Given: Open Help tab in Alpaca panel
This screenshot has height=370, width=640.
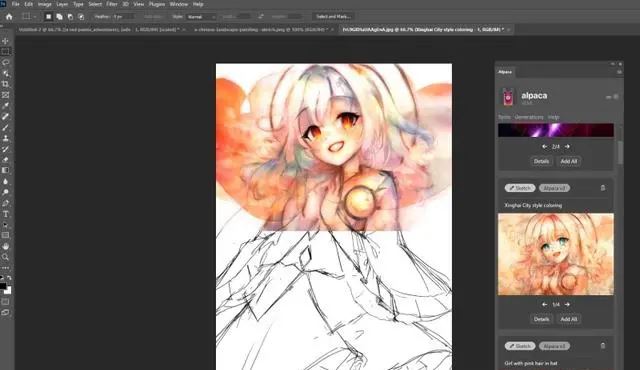Looking at the screenshot, I should click(x=553, y=117).
